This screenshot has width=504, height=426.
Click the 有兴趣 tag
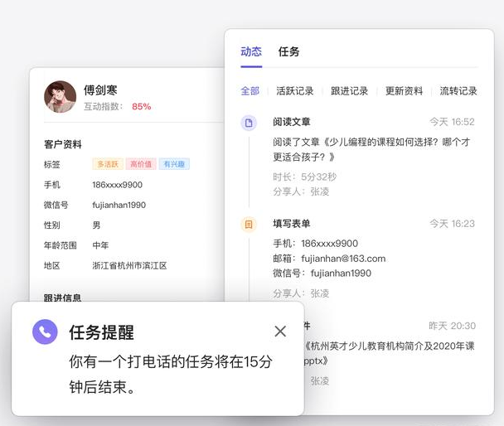(174, 164)
